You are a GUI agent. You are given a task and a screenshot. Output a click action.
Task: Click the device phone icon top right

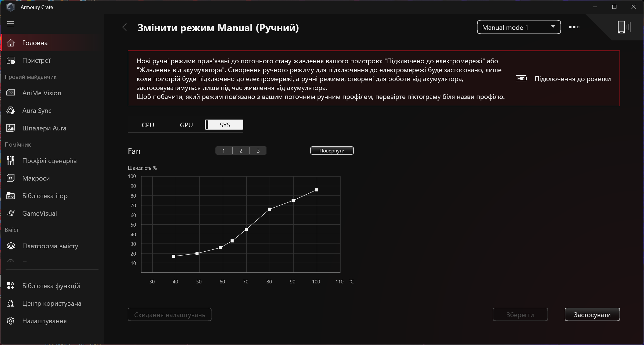(x=622, y=27)
